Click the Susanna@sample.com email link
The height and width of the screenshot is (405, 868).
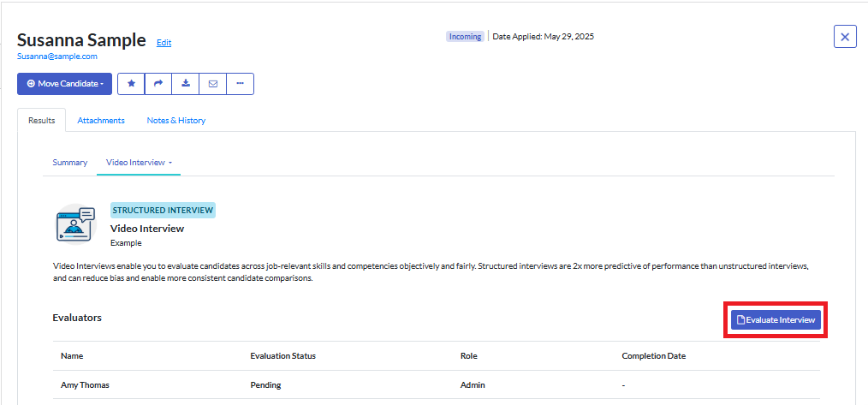(x=57, y=56)
